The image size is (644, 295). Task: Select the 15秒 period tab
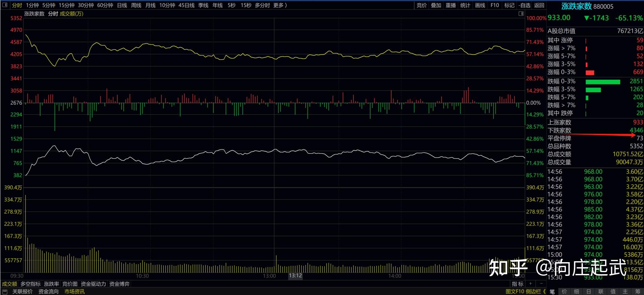(246, 5)
